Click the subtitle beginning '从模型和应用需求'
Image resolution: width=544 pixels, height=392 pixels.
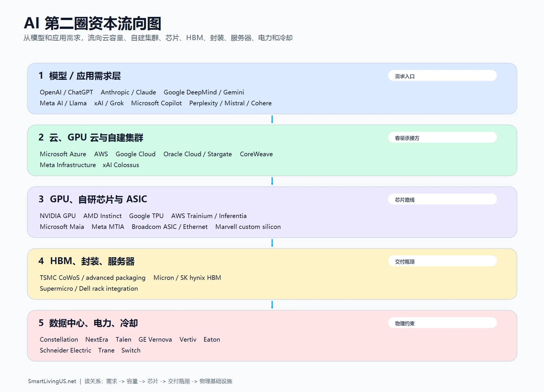tap(158, 38)
